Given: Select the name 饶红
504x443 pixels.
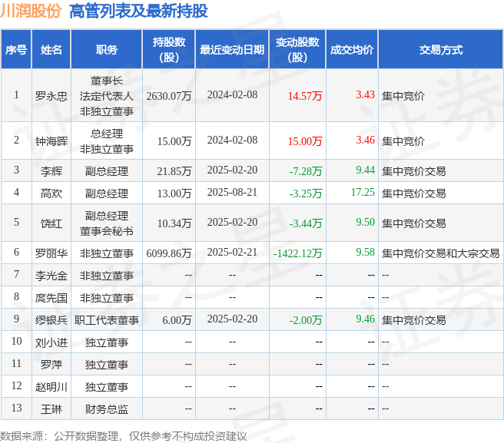Looking at the screenshot, I should [x=51, y=223].
